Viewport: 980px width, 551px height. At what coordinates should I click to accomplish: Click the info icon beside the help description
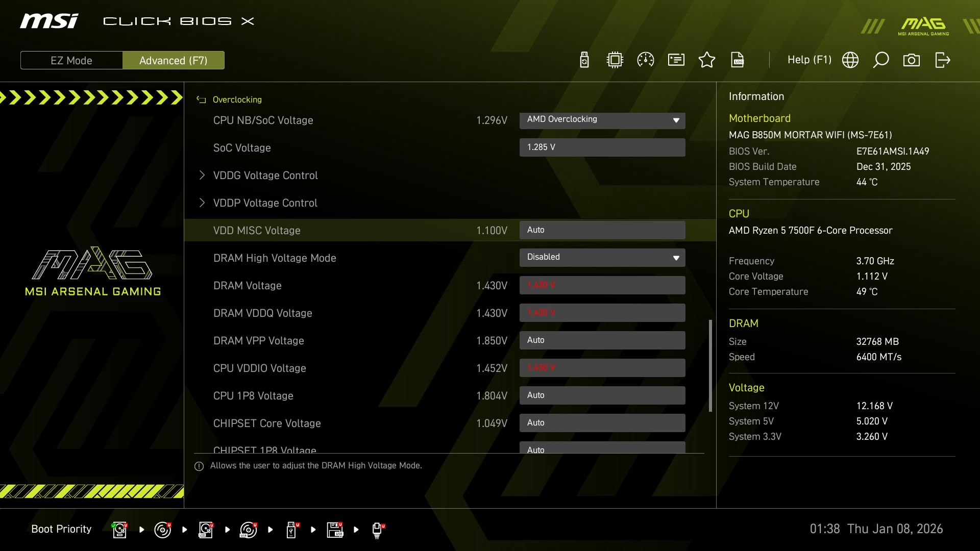(199, 466)
